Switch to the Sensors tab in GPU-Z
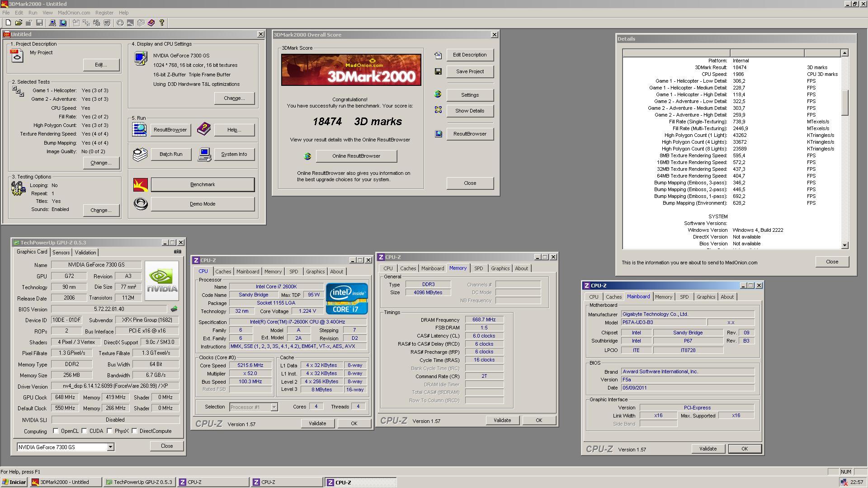Image resolution: width=868 pixels, height=488 pixels. [61, 253]
